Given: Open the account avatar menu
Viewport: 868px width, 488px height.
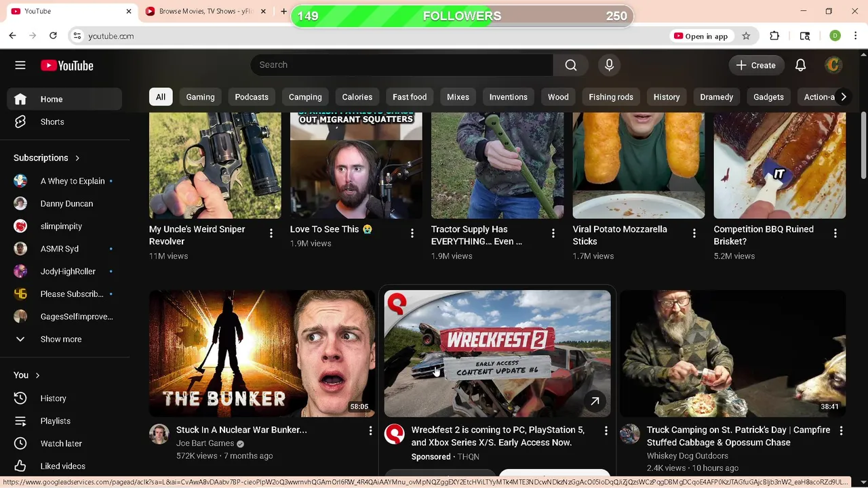Looking at the screenshot, I should (x=833, y=65).
